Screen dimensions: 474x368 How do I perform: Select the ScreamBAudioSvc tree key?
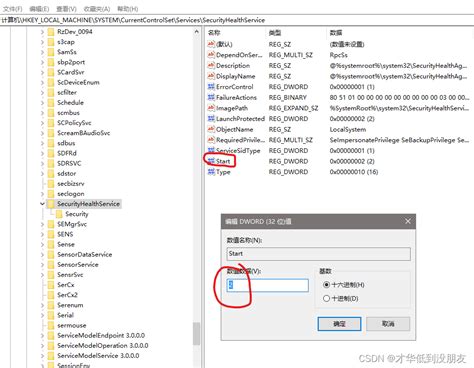tap(83, 133)
